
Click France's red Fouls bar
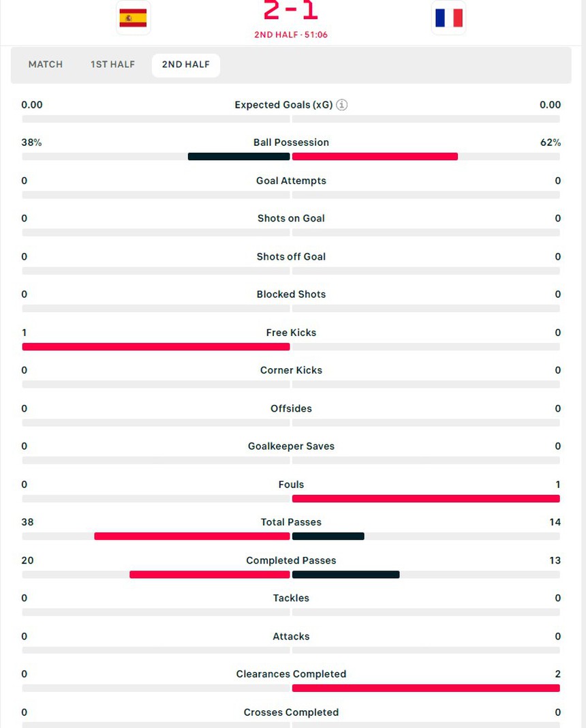pyautogui.click(x=426, y=499)
